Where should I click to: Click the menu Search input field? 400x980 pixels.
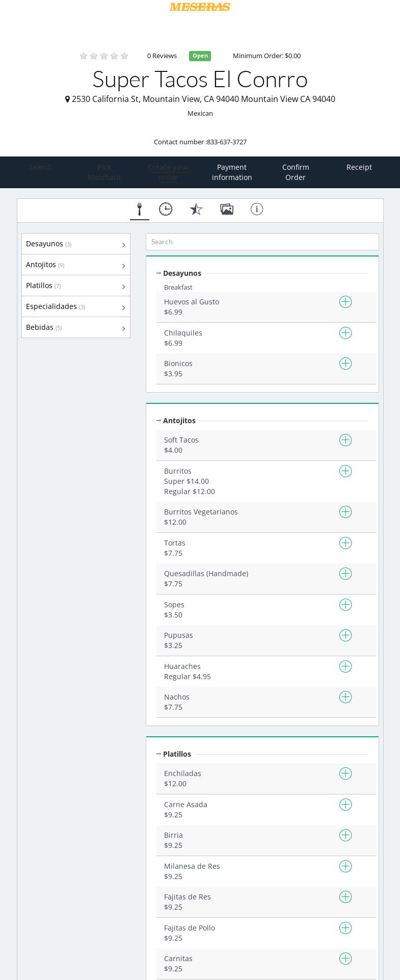(262, 242)
